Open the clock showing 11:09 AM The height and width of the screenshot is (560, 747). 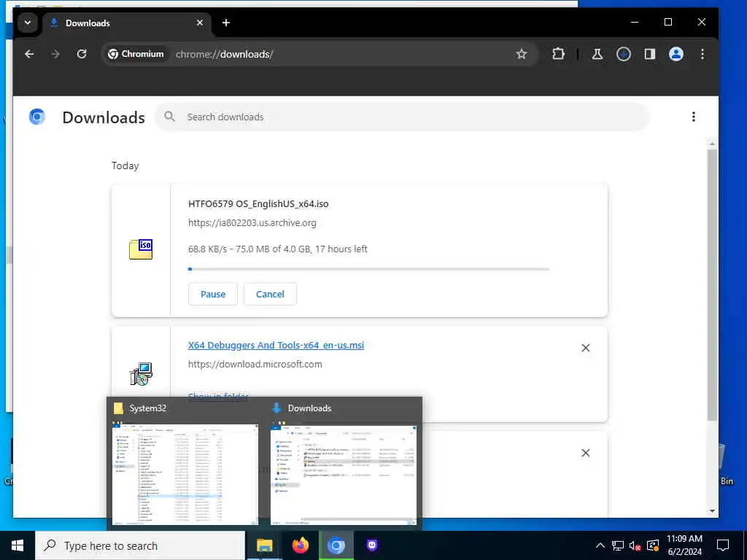pos(684,545)
